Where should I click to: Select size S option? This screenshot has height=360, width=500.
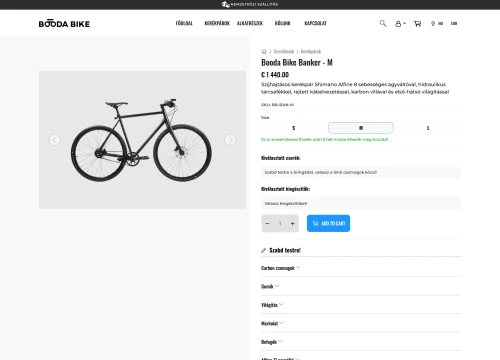[293, 128]
